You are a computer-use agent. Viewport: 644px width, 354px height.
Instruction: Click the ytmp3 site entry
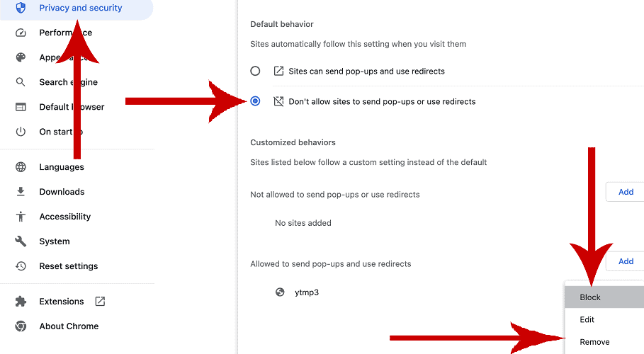tap(306, 292)
